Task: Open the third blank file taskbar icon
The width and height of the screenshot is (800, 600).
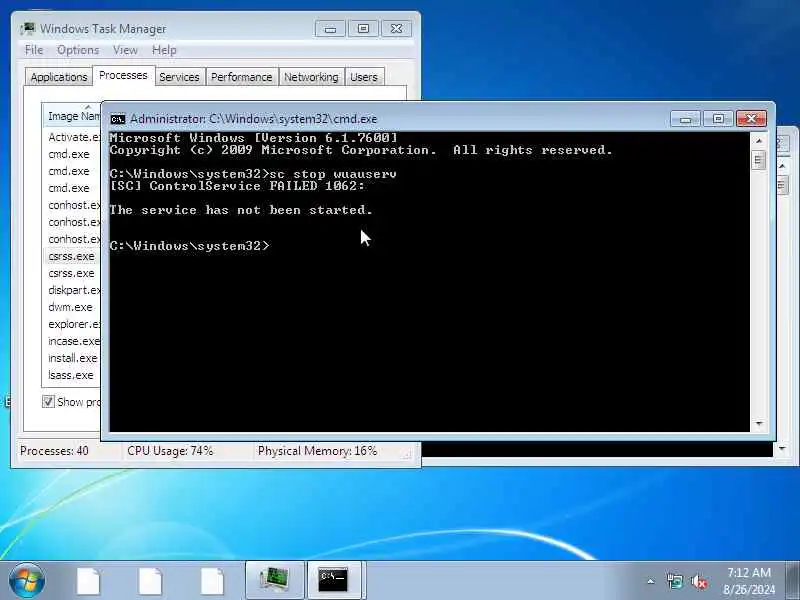Action: pos(212,581)
